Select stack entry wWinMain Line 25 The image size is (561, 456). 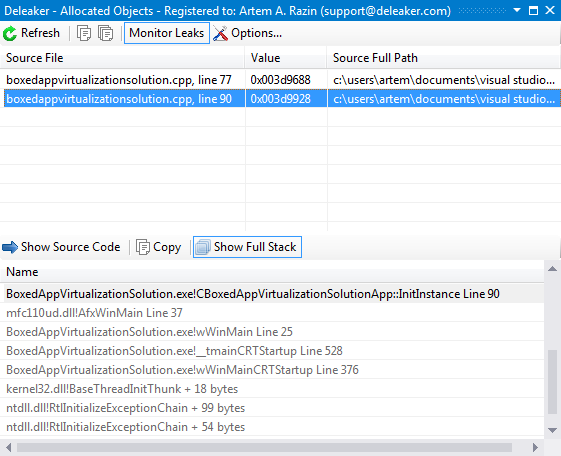[x=272, y=332]
